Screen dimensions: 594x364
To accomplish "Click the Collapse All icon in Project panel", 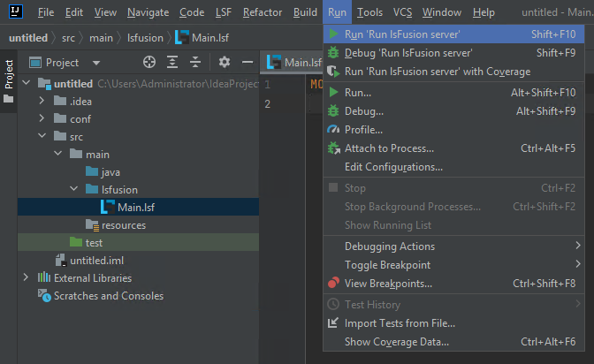I will tap(195, 63).
